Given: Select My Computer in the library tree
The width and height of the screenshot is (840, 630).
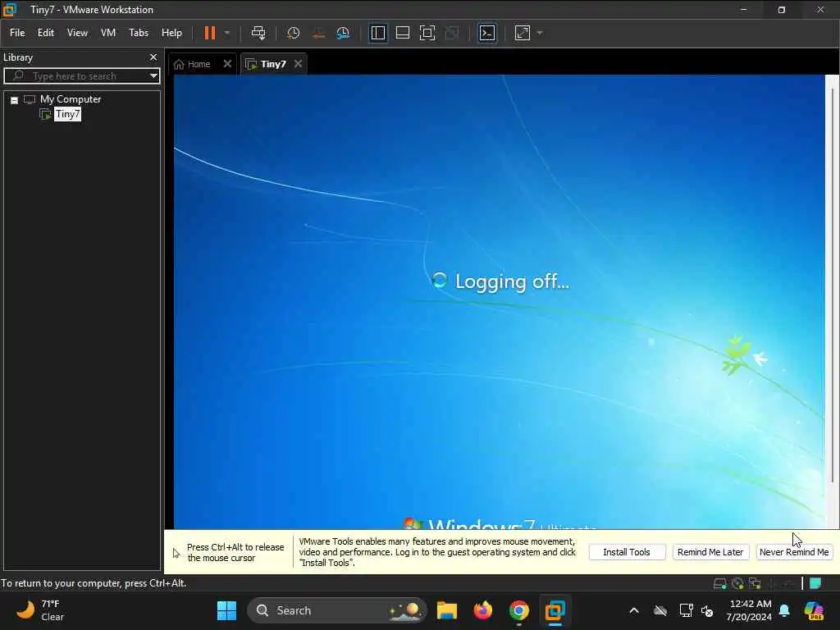Looking at the screenshot, I should [x=71, y=99].
